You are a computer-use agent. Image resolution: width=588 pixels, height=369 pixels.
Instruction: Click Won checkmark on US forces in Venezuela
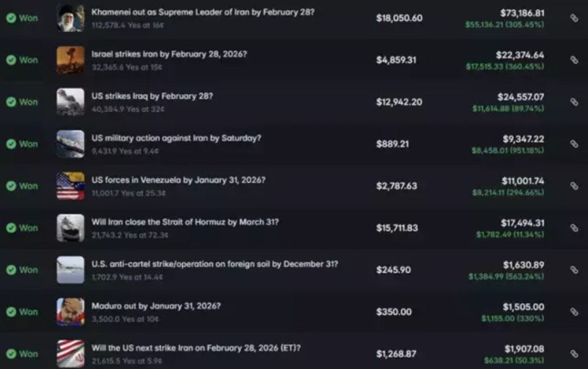click(11, 186)
